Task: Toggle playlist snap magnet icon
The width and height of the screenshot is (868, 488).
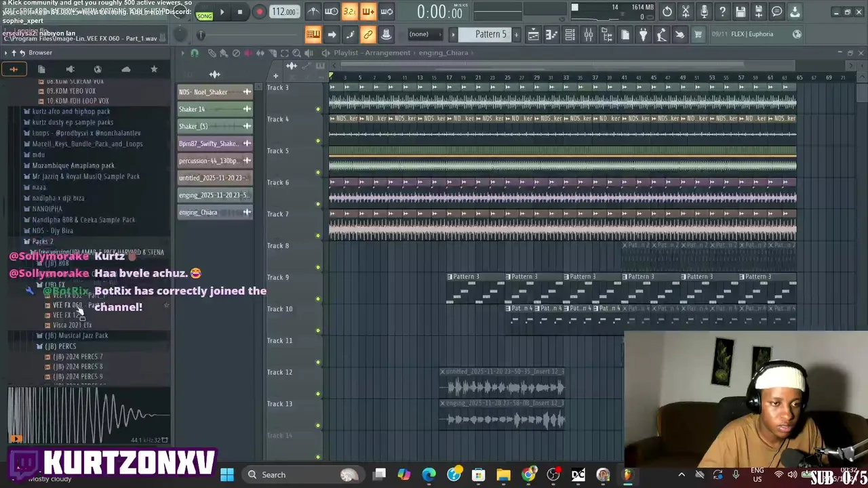Action: coord(195,53)
